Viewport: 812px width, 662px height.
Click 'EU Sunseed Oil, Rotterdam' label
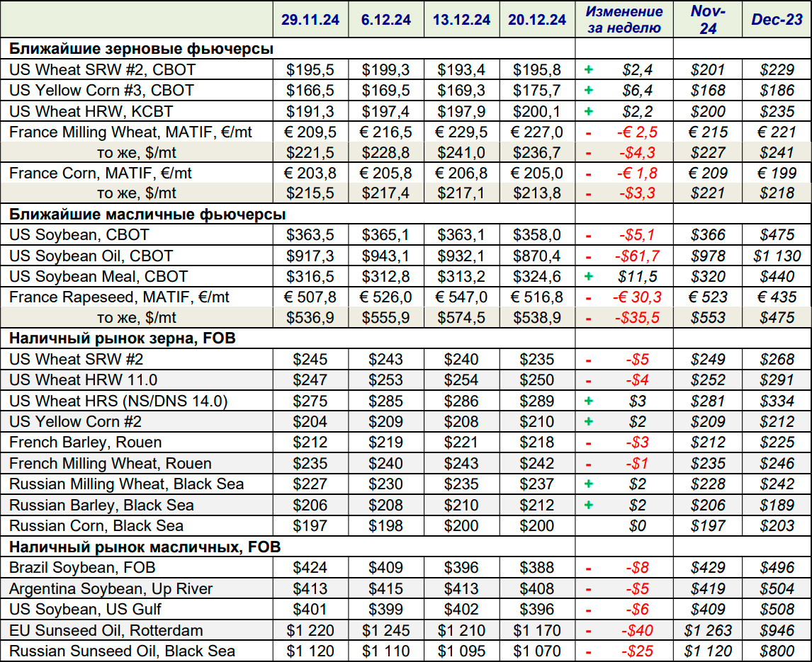point(106,630)
